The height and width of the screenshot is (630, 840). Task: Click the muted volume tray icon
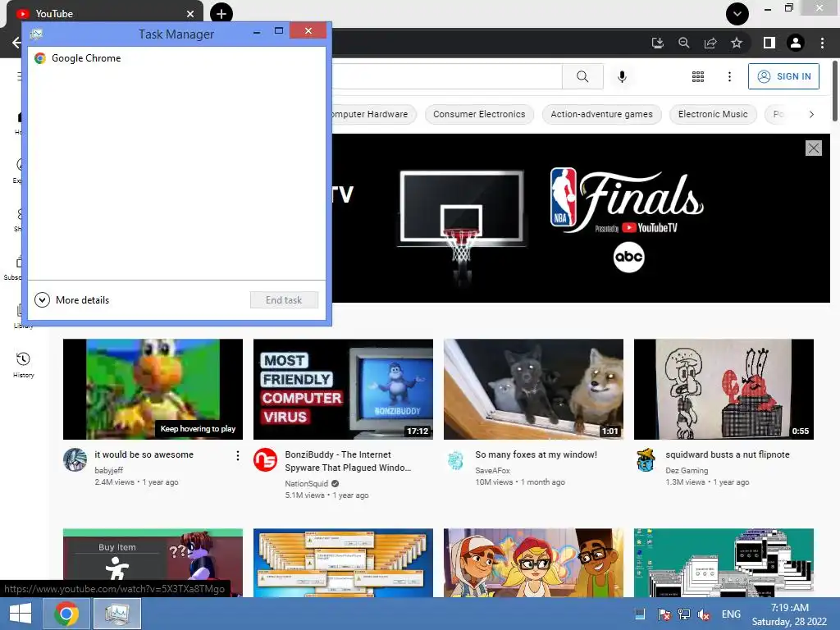tap(704, 614)
